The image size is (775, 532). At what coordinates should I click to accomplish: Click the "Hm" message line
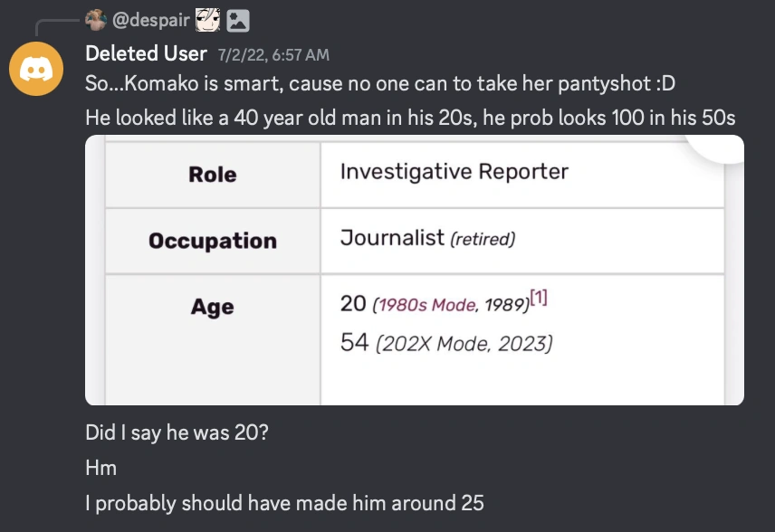(100, 468)
